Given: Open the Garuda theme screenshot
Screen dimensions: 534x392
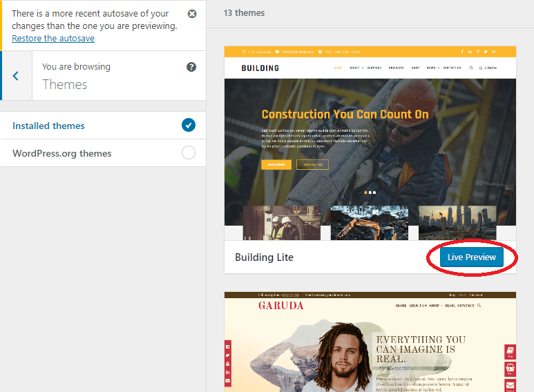Looking at the screenshot, I should pyautogui.click(x=370, y=342).
